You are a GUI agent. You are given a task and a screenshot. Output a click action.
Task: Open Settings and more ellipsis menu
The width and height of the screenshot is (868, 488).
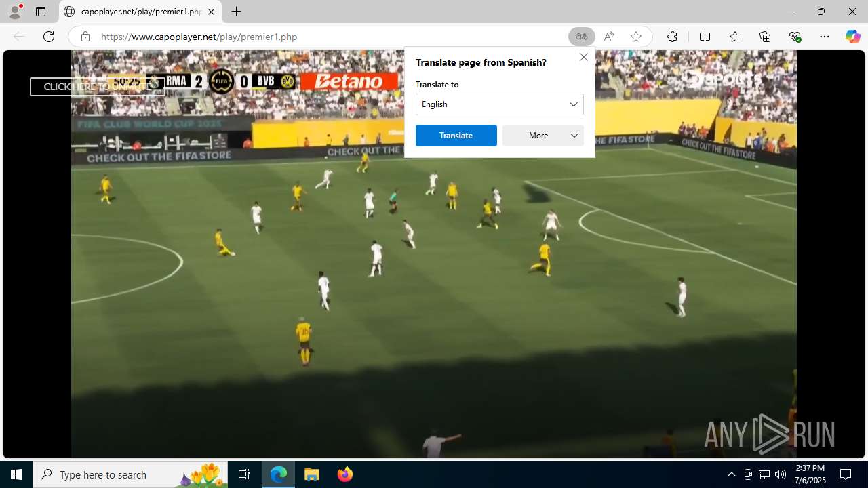[x=825, y=37]
